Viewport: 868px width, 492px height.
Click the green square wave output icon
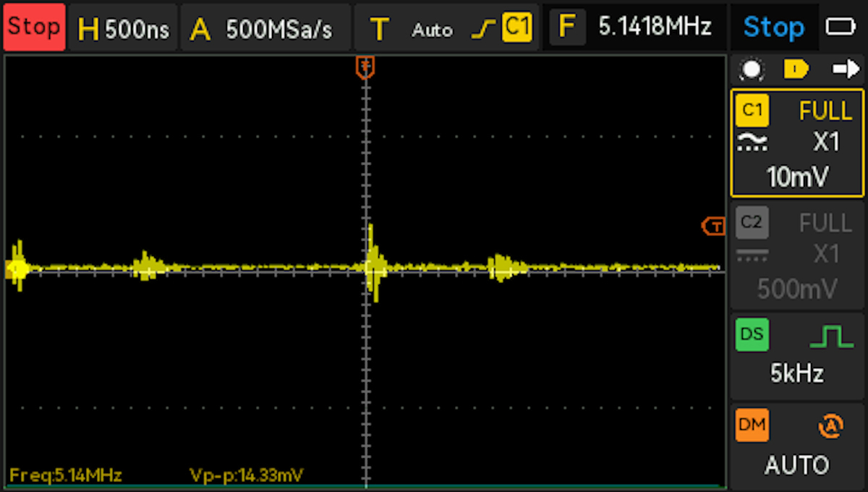click(831, 336)
